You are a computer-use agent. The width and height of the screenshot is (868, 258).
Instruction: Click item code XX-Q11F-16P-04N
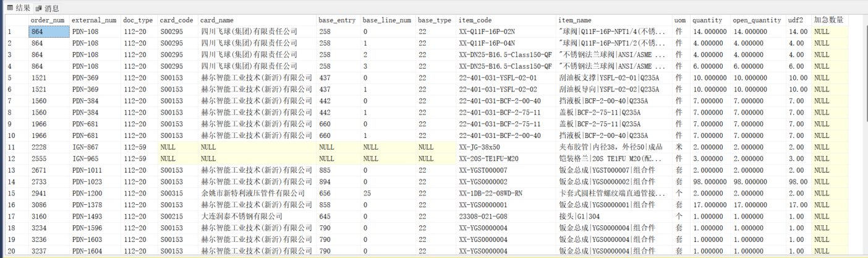[487, 43]
